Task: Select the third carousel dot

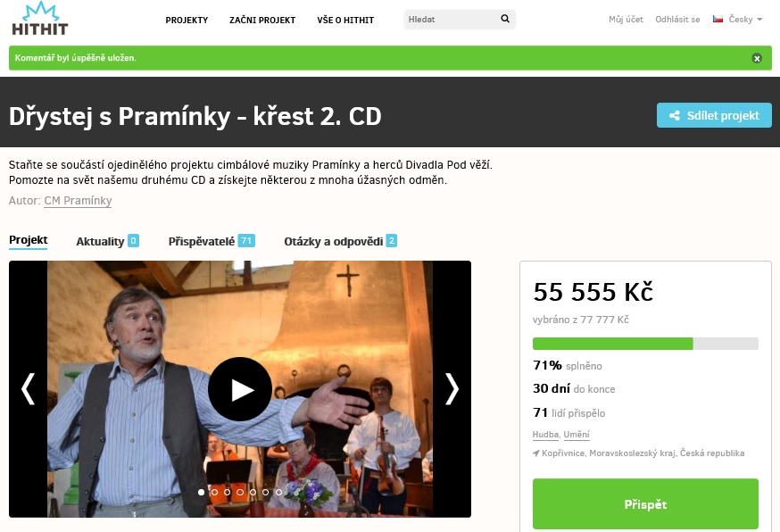Action: (x=227, y=492)
